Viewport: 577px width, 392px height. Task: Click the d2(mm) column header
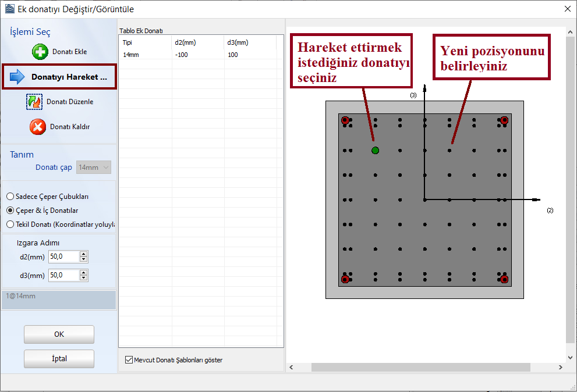[198, 42]
